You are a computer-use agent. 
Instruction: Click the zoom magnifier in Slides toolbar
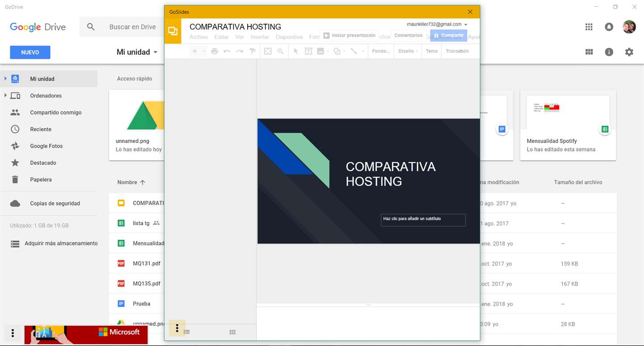click(x=280, y=51)
